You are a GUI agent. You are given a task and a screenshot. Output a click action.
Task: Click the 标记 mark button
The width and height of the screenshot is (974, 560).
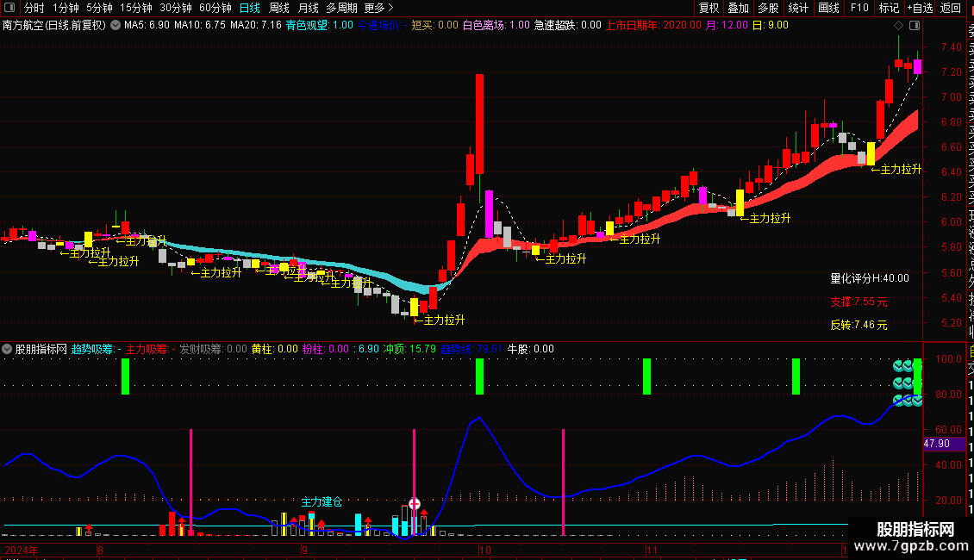click(889, 8)
